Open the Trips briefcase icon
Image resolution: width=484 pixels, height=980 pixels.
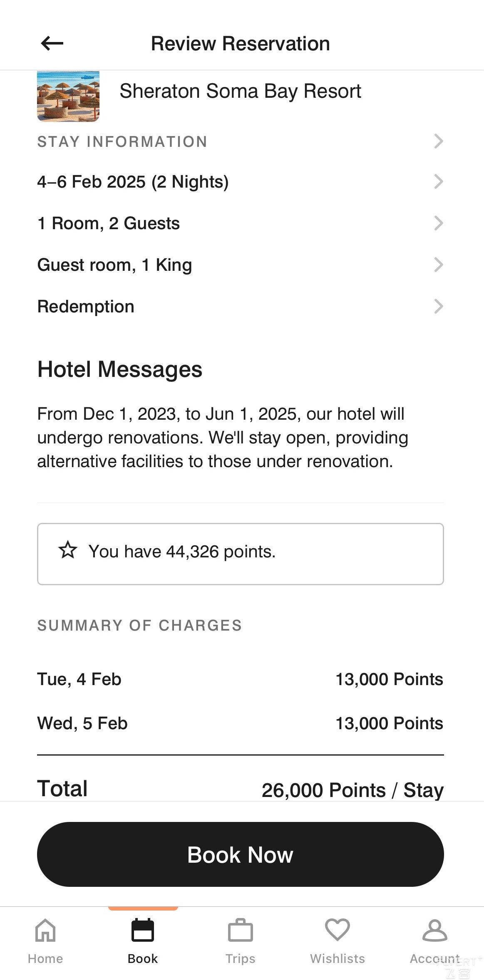coord(240,931)
